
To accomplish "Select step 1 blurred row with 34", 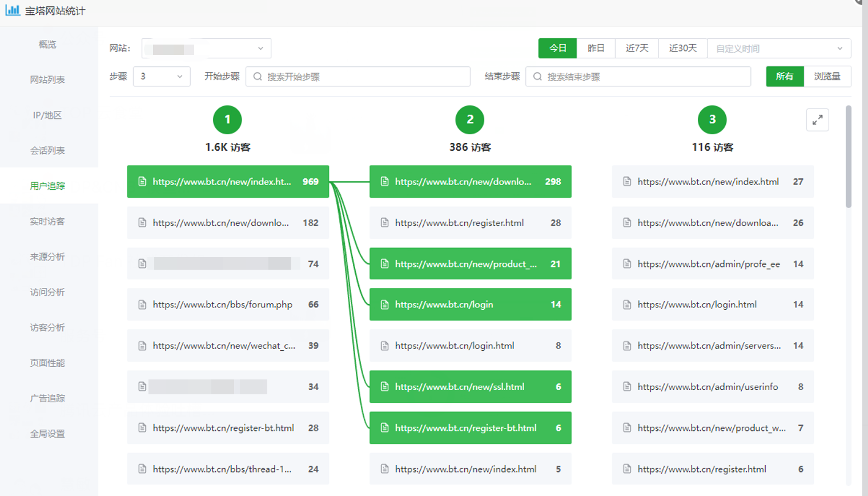I will 228,387.
